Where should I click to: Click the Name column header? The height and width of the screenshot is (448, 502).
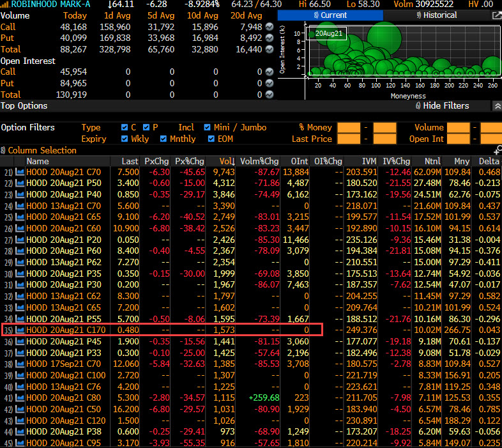pyautogui.click(x=38, y=161)
